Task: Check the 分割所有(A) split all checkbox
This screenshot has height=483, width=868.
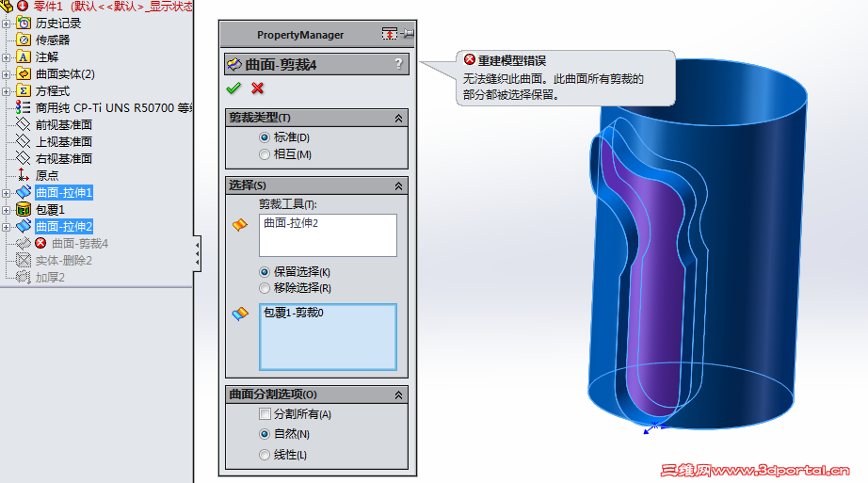Action: point(265,413)
